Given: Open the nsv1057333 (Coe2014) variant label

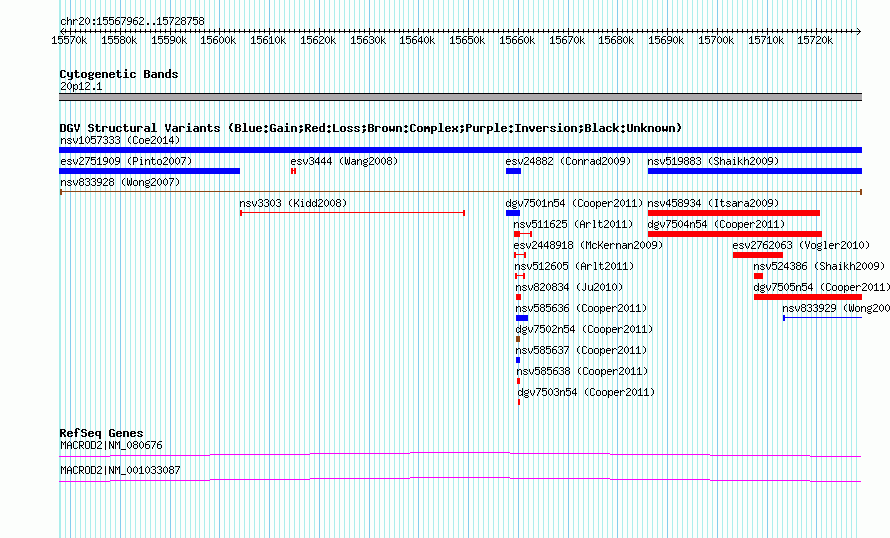Looking at the screenshot, I should tap(120, 140).
